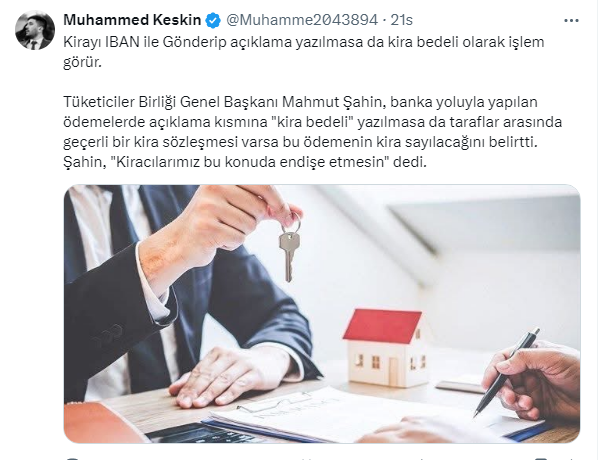Screen dimensions: 602x460
Task: Click the hanging key in the photo
Action: tap(289, 250)
